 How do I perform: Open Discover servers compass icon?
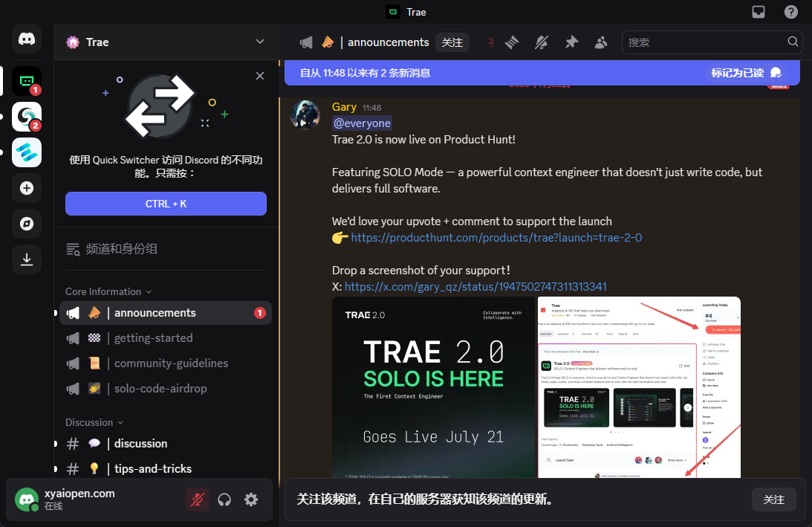pos(27,224)
